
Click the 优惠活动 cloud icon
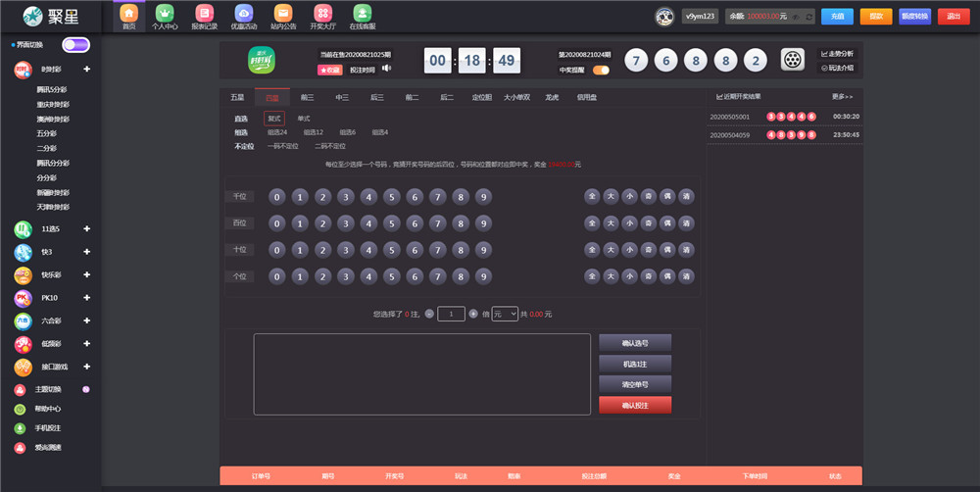click(x=243, y=14)
